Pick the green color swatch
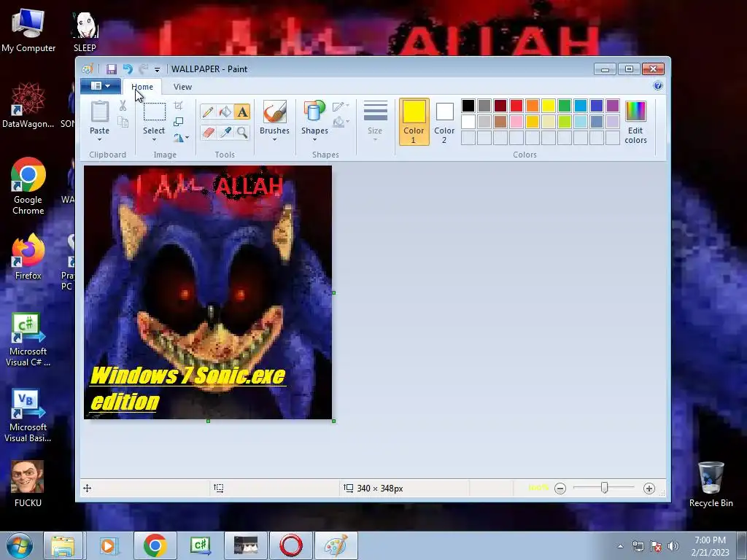The height and width of the screenshot is (560, 747). click(565, 105)
